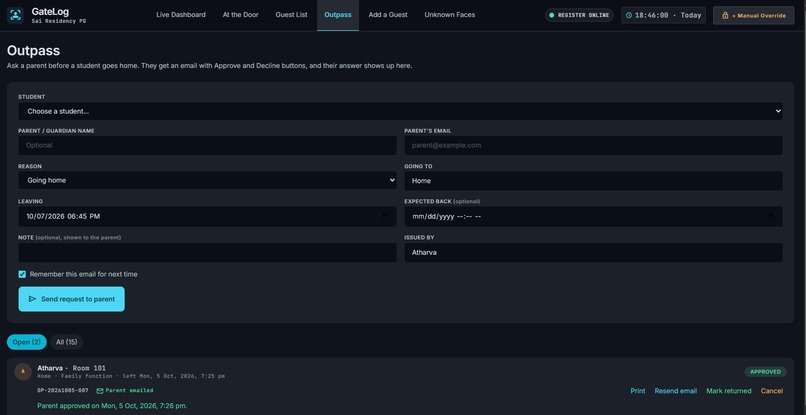
Task: Cancel Atharva's outpass
Action: 772,391
